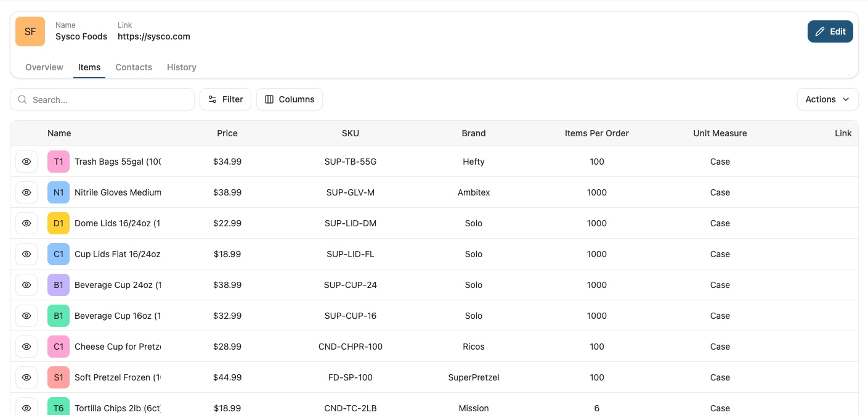Click the Hefty brand cell
This screenshot has height=415, width=868.
click(x=474, y=162)
